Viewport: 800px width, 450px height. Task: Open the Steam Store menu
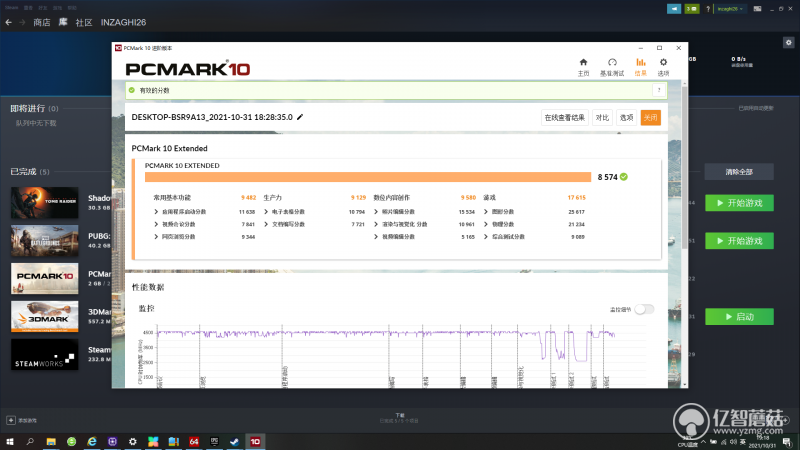(x=42, y=22)
